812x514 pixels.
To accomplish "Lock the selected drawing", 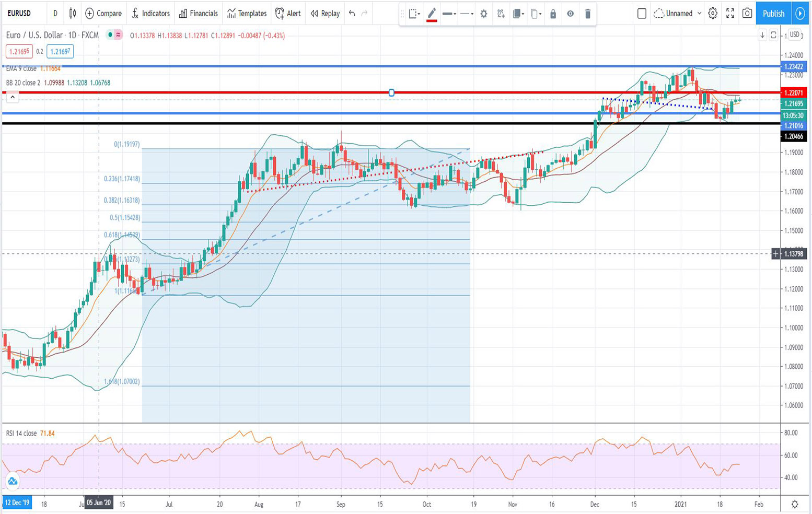I will tap(553, 14).
